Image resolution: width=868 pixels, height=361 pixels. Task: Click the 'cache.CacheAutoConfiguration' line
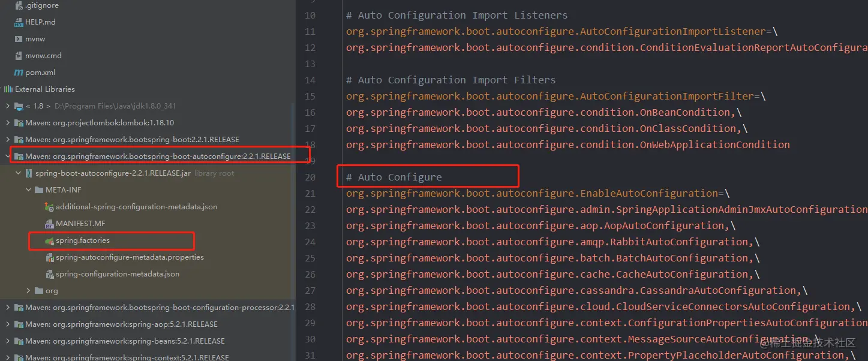point(552,275)
